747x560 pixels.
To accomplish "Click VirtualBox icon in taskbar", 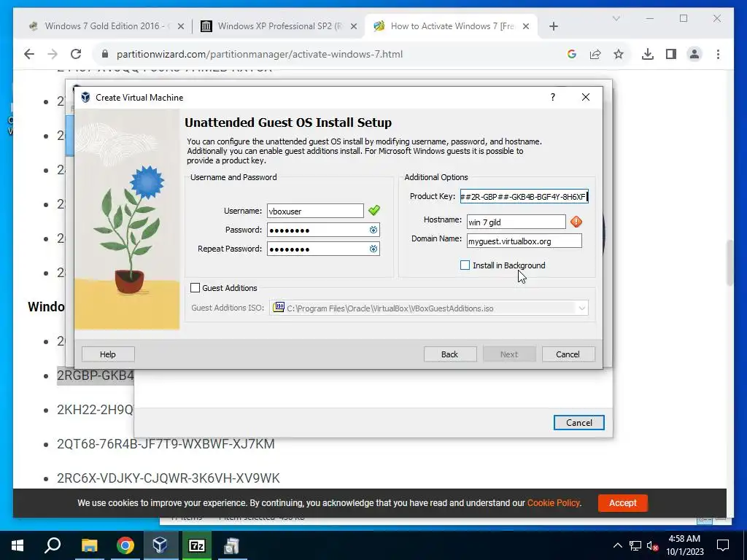I will [x=160, y=545].
